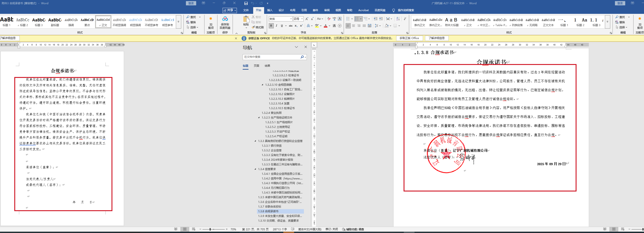The height and width of the screenshot is (233, 644).
Task: Open the font size dropdown showing 四号
Action: coord(302,19)
